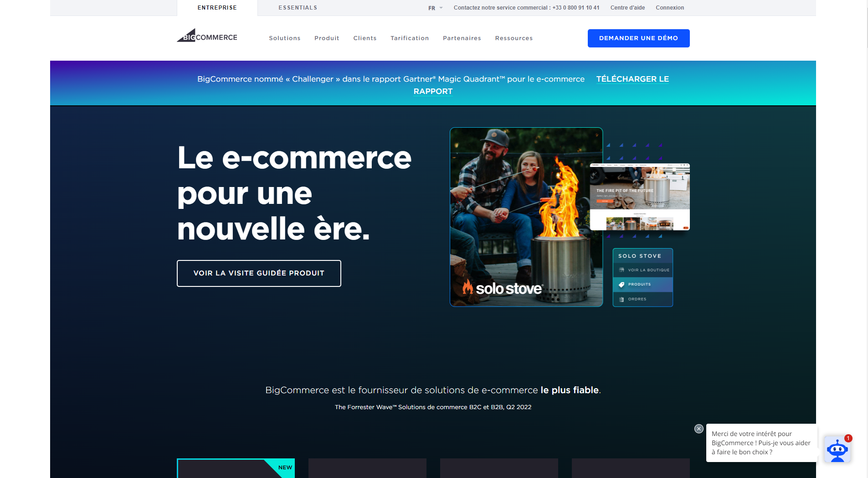Open the chatbot robot icon
The width and height of the screenshot is (868, 478).
point(837,449)
